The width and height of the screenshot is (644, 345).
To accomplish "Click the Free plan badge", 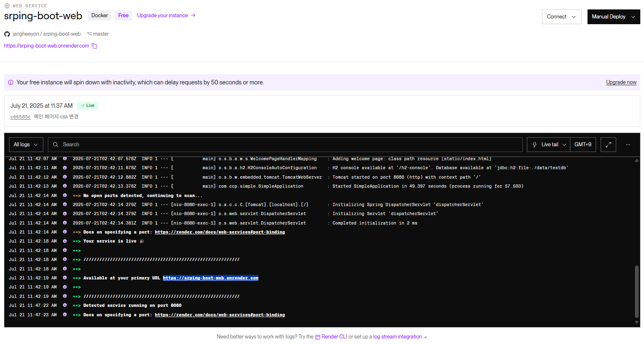I will point(123,16).
